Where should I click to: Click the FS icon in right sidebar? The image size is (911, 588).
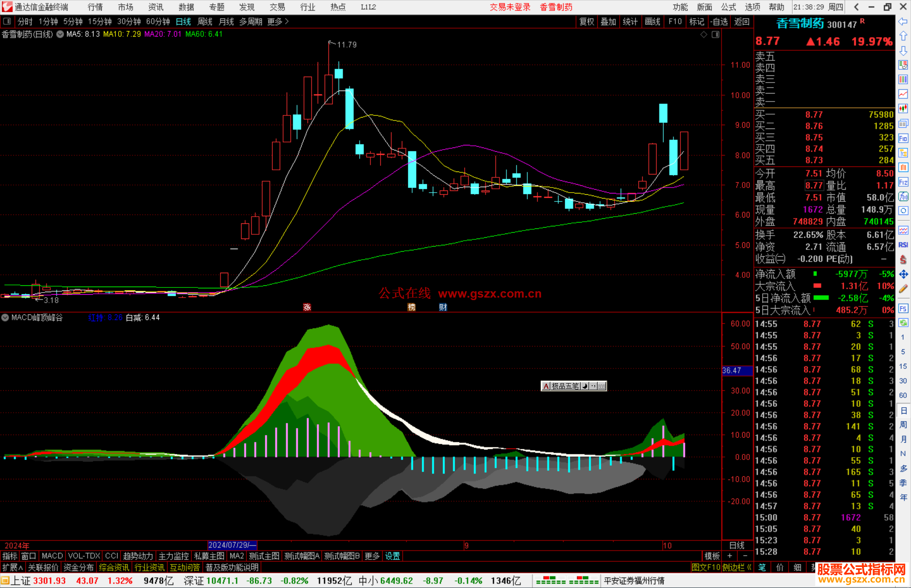(903, 309)
